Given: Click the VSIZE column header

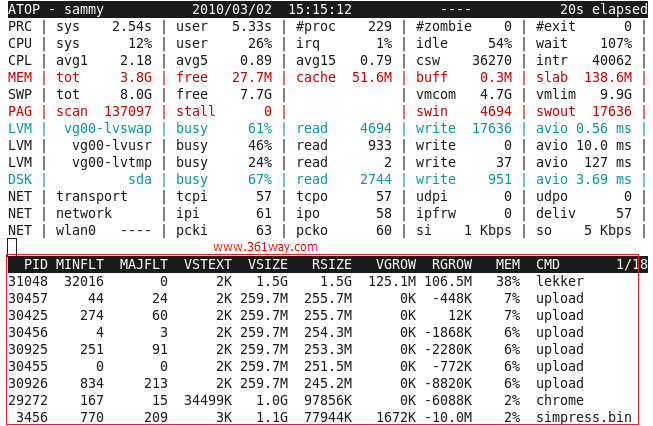Looking at the screenshot, I should click(268, 264).
